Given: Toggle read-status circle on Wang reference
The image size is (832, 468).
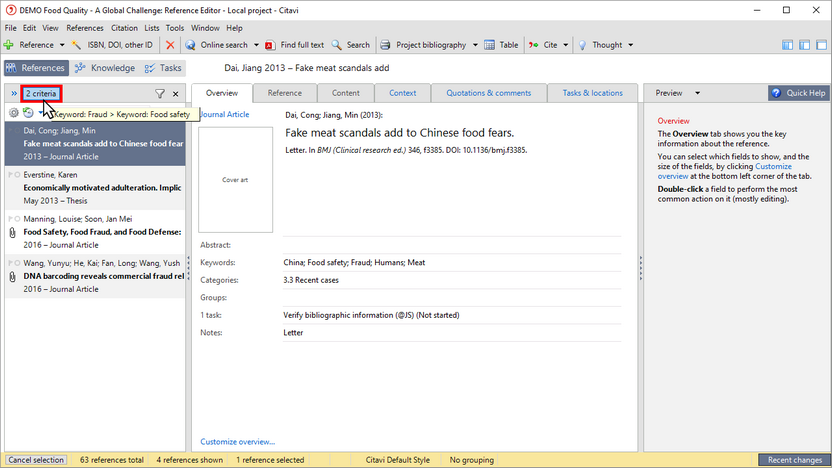Looking at the screenshot, I should 18,263.
